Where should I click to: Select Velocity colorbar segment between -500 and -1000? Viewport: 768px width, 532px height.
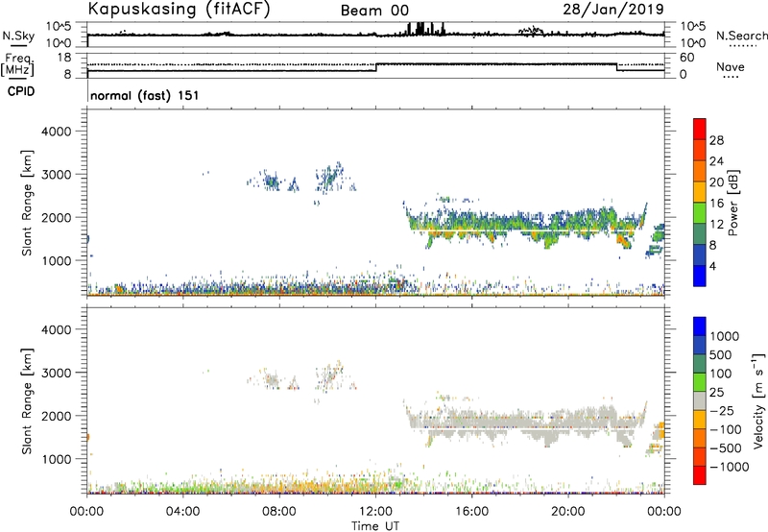(x=700, y=456)
